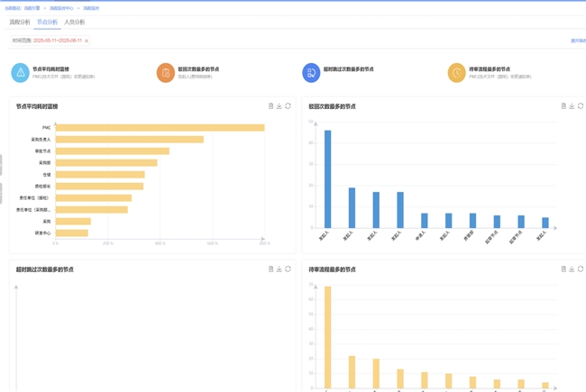Viewport: 586px width, 392px height.
Task: Download the 节点平均耗时蓝榜 chart image
Action: point(279,106)
